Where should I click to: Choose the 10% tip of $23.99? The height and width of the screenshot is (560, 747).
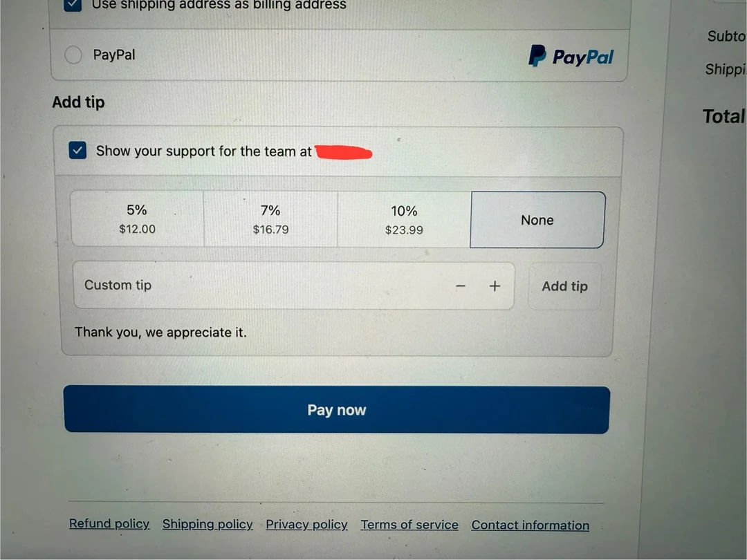[404, 220]
